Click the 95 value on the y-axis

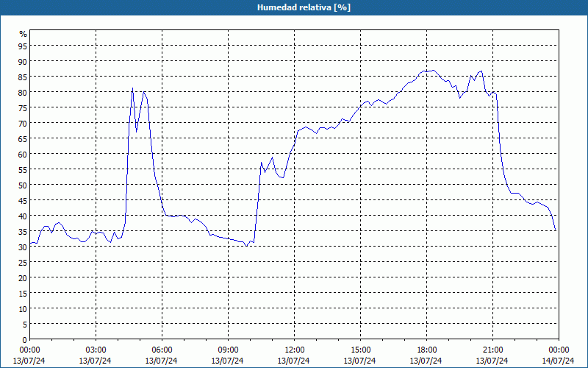point(23,46)
